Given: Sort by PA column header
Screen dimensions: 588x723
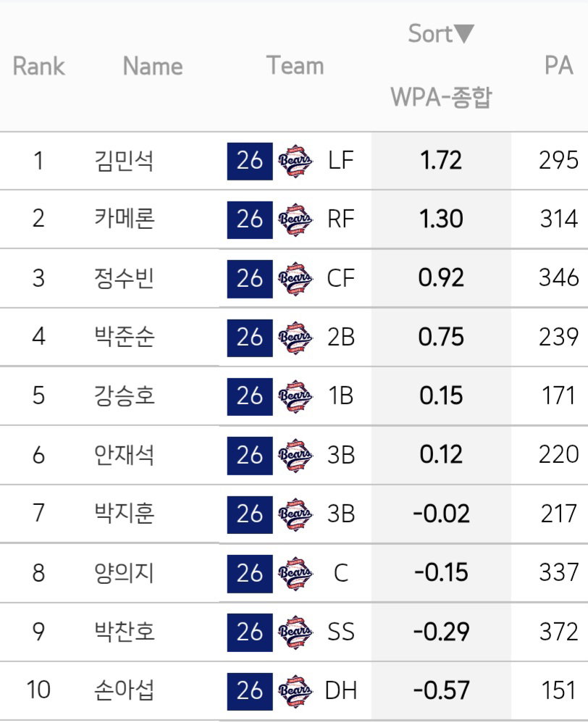Looking at the screenshot, I should (558, 65).
